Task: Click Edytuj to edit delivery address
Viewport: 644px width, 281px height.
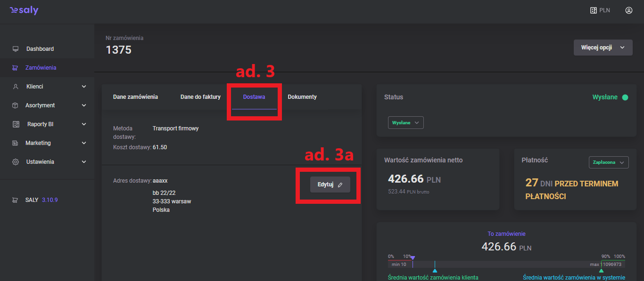Action: tap(330, 185)
